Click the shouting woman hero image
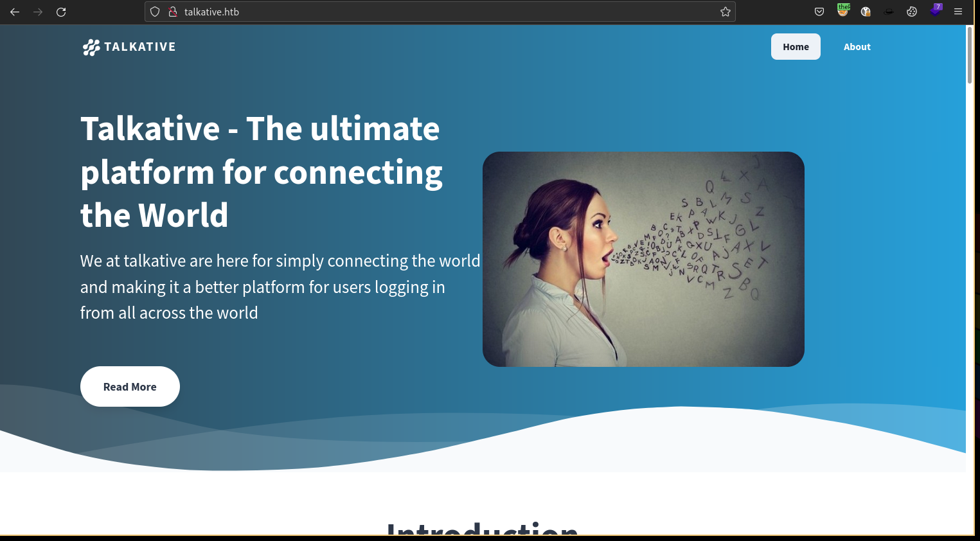The width and height of the screenshot is (980, 541). (x=643, y=259)
